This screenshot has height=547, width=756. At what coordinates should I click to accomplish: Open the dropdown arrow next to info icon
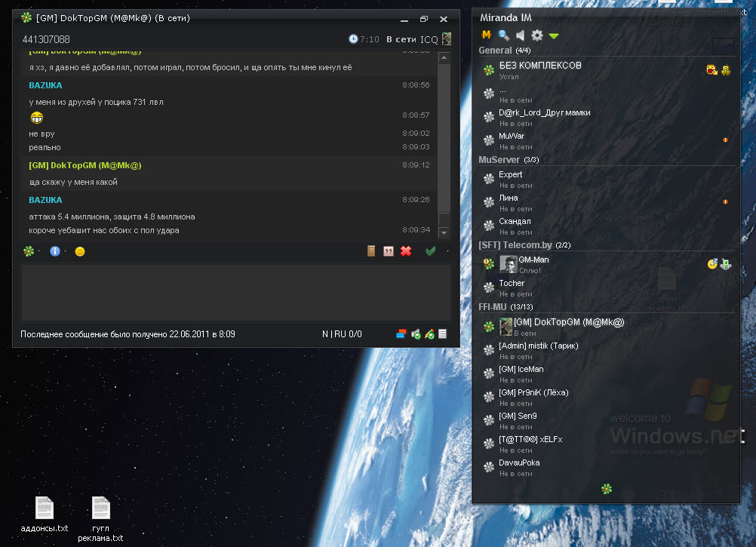(x=65, y=251)
